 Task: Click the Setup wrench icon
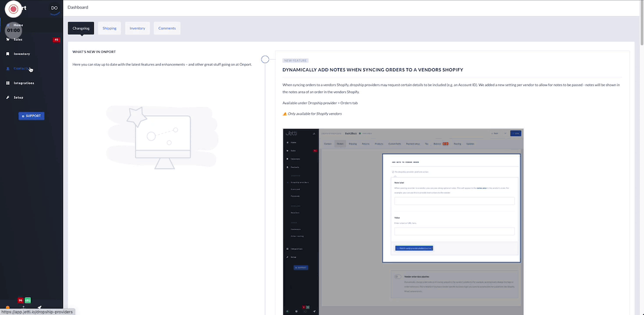click(8, 98)
